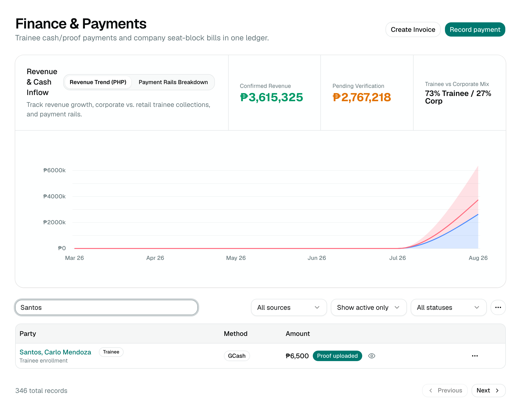Click the 73% Trainee / 27% Corp text
This screenshot has height=420, width=521.
[x=458, y=97]
